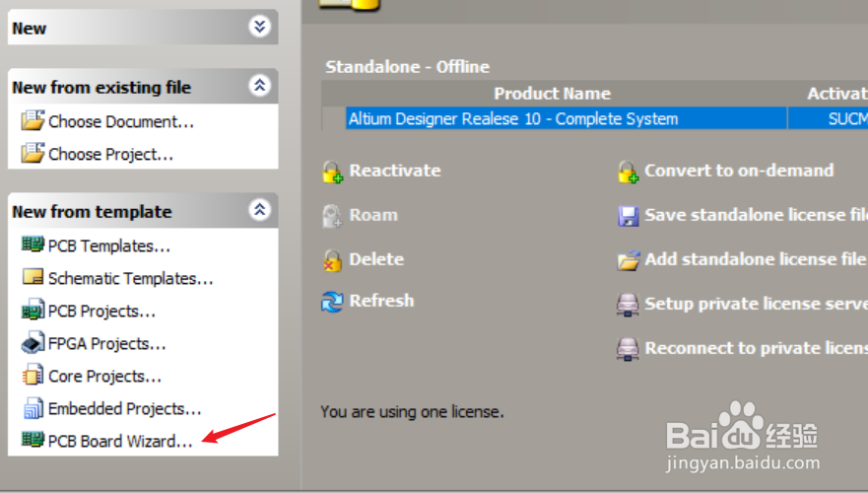The image size is (868, 493).
Task: Click the SUCM activation code cell
Action: coord(829,118)
